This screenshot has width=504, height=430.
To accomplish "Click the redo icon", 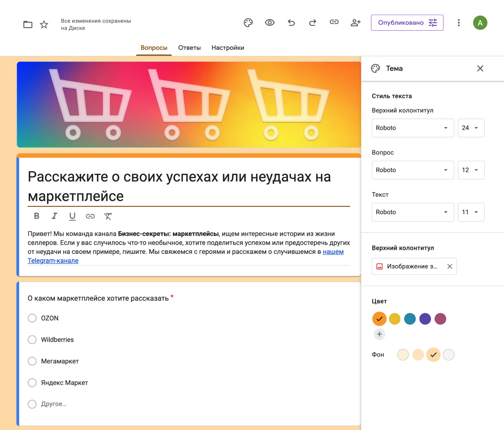I will click(312, 23).
